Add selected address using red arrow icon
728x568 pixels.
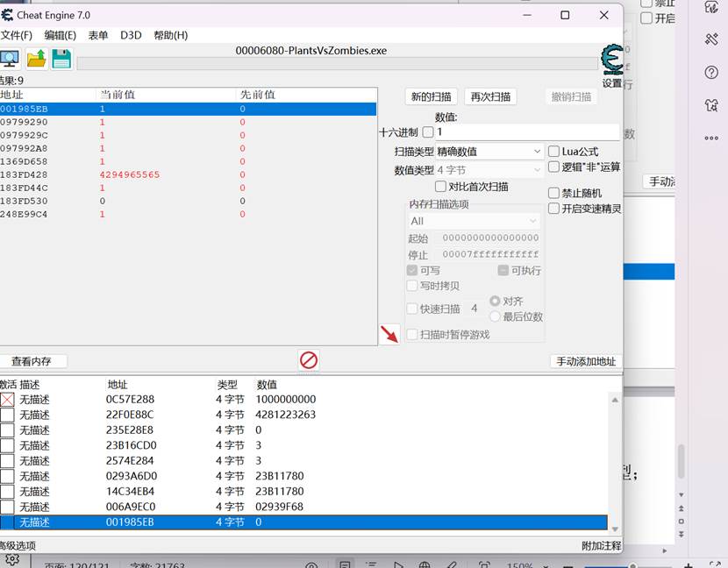click(389, 334)
